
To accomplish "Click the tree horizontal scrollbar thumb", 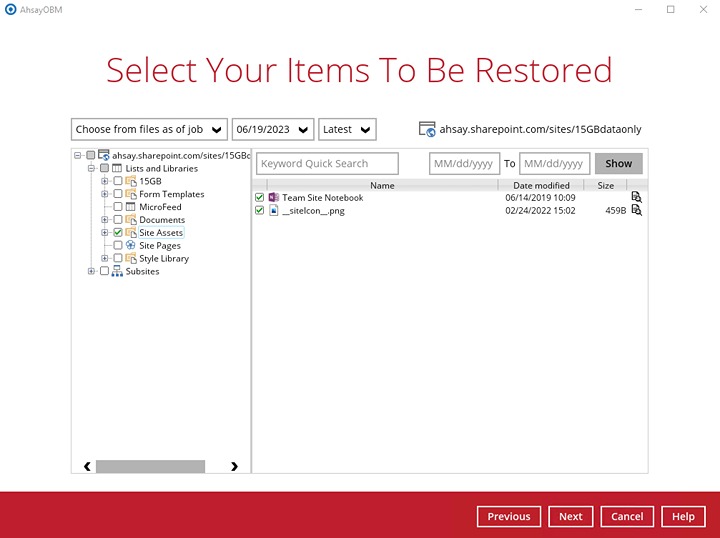I will [150, 466].
